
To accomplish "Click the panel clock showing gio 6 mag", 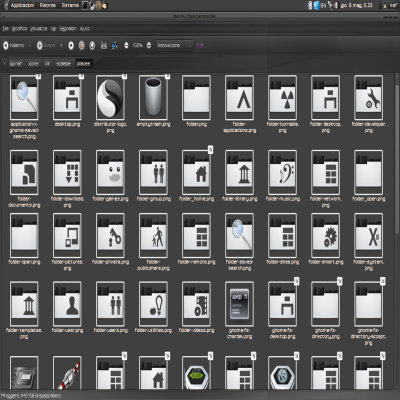I will coord(356,5).
